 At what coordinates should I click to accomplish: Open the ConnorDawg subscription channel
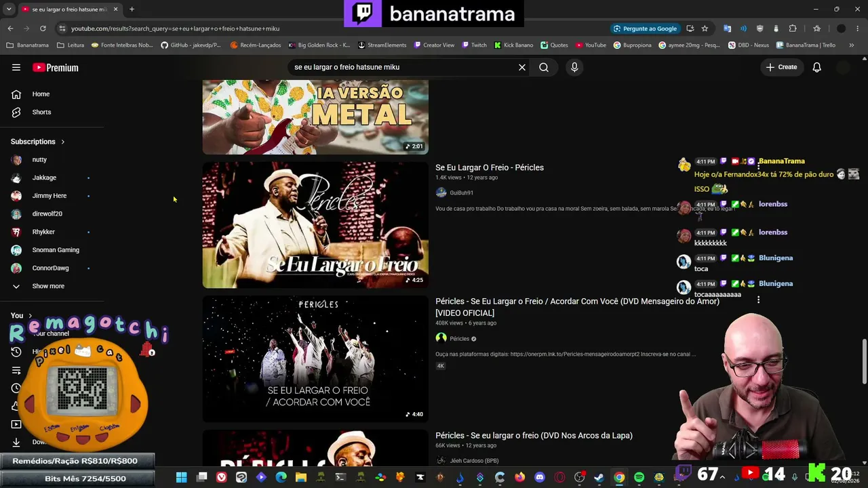click(x=52, y=268)
